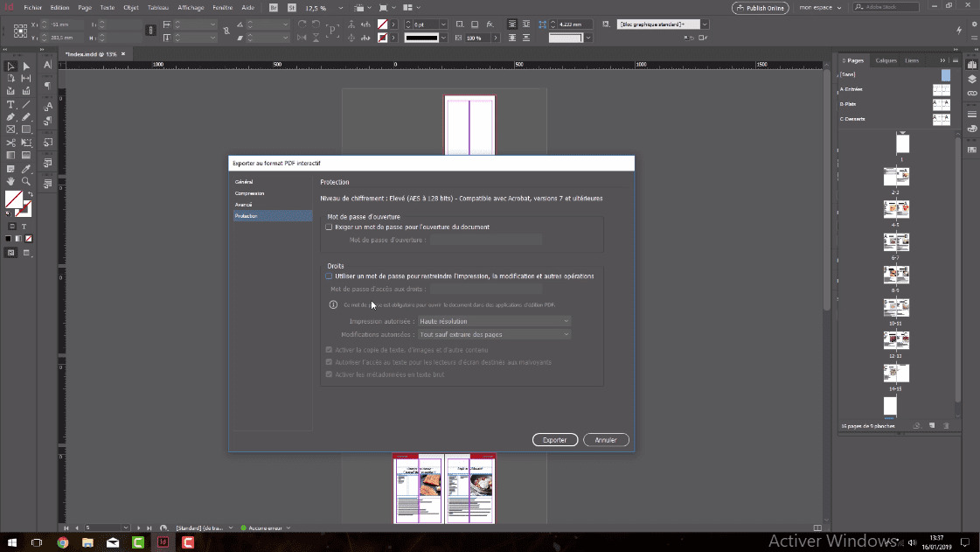Toggle Activer la copie de texte checkbox
The image size is (980, 552).
330,348
